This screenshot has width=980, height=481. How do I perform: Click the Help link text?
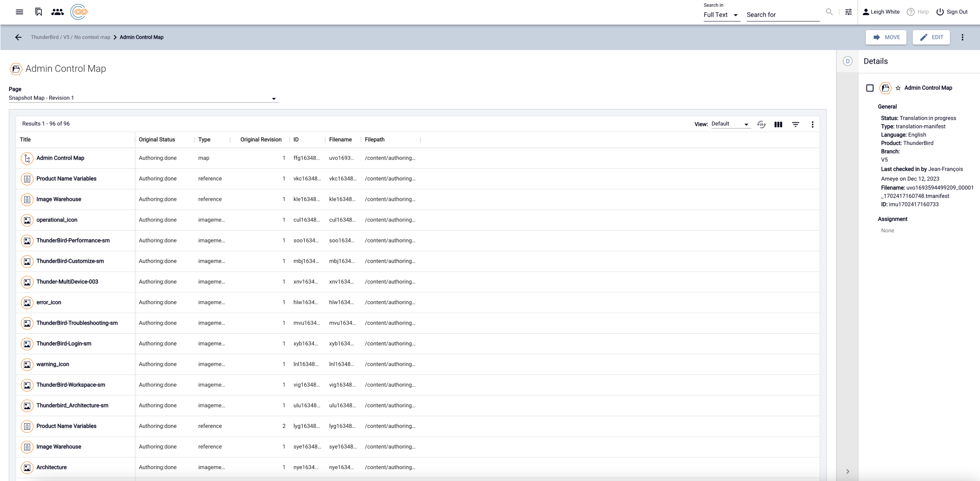click(923, 12)
